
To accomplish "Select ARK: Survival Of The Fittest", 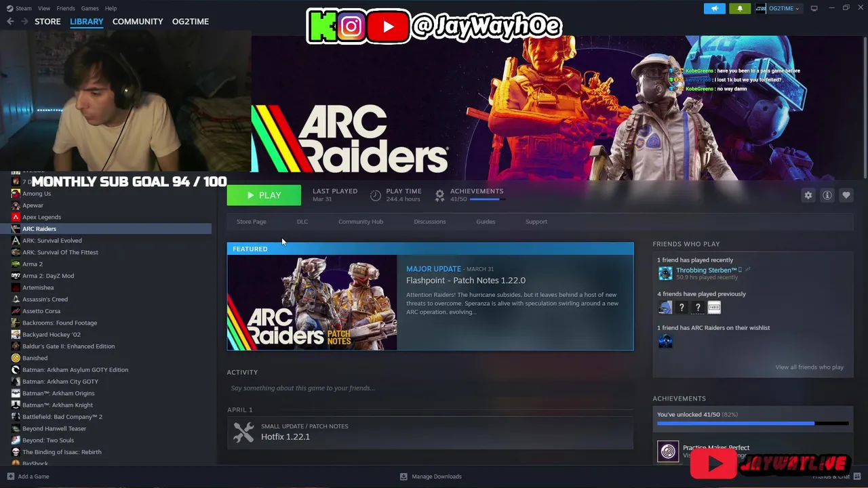I will pyautogui.click(x=60, y=252).
